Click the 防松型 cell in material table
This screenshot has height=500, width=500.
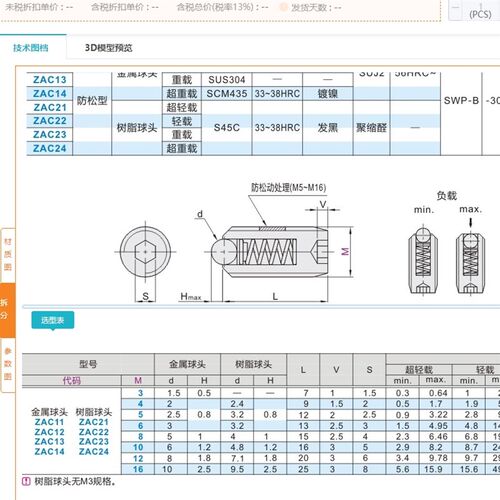tap(92, 101)
